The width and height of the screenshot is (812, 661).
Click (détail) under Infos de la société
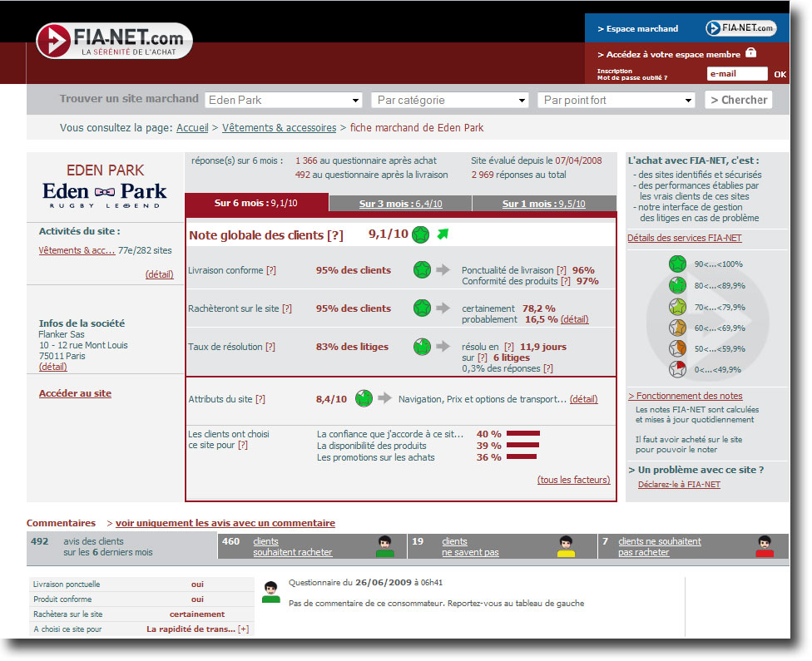pyautogui.click(x=52, y=366)
